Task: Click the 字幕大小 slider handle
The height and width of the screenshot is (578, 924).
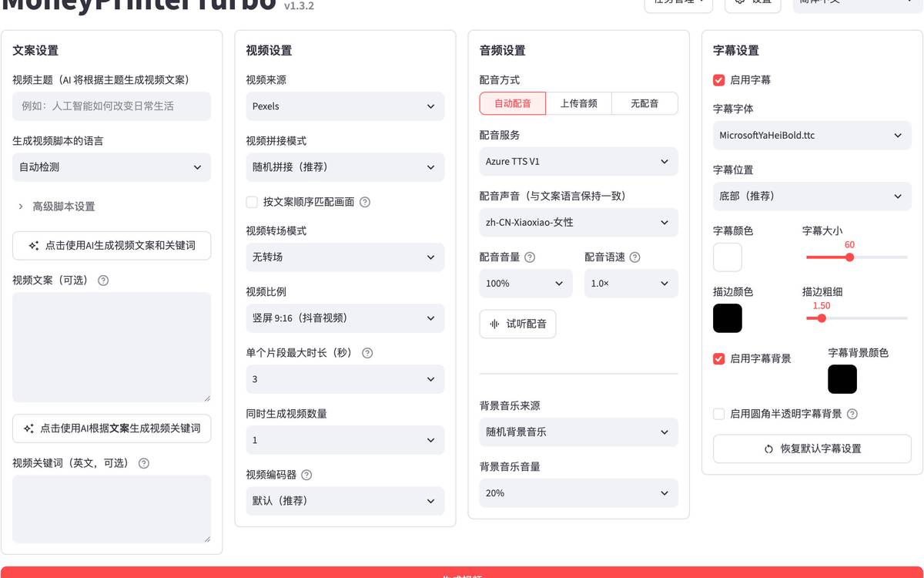Action: [x=849, y=257]
